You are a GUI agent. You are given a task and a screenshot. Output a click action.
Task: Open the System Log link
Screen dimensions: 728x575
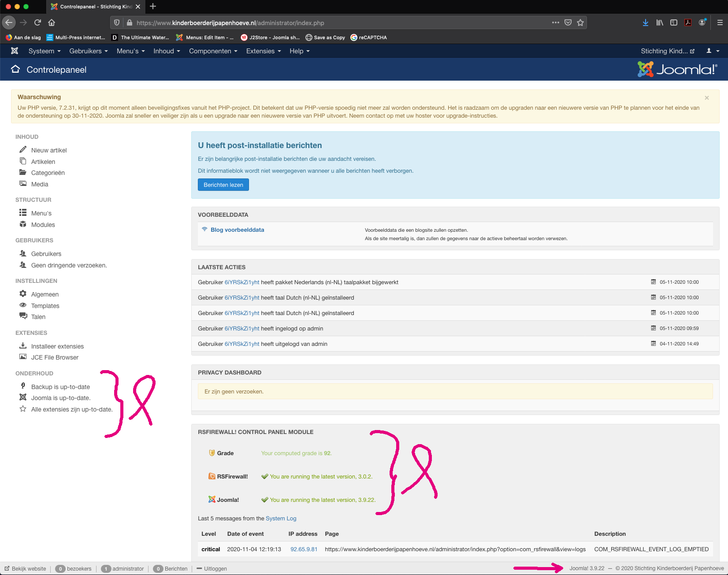[x=281, y=518]
